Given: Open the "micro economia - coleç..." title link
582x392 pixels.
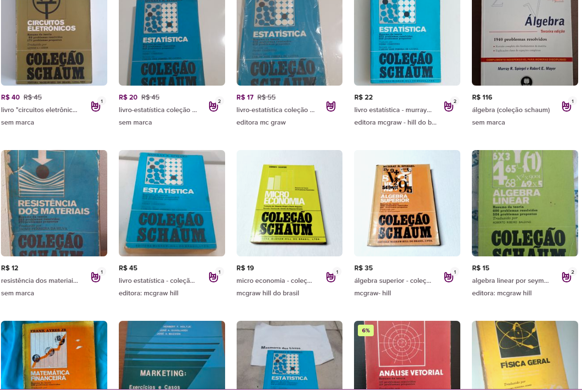Looking at the screenshot, I should pyautogui.click(x=274, y=280).
